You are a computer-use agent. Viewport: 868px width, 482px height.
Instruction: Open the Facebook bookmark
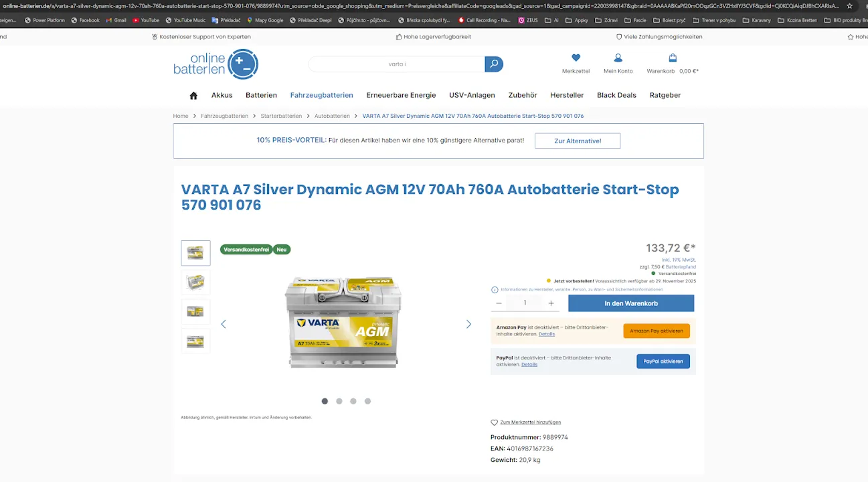tap(85, 20)
